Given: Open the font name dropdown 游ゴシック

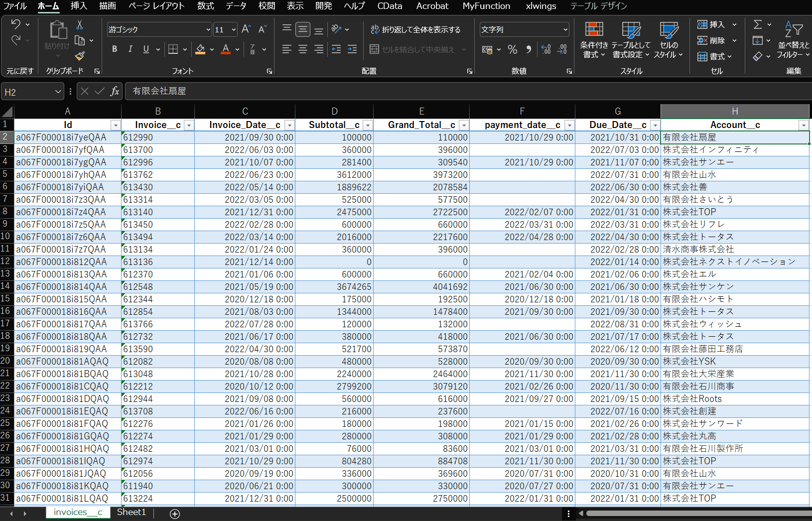Looking at the screenshot, I should [x=208, y=30].
